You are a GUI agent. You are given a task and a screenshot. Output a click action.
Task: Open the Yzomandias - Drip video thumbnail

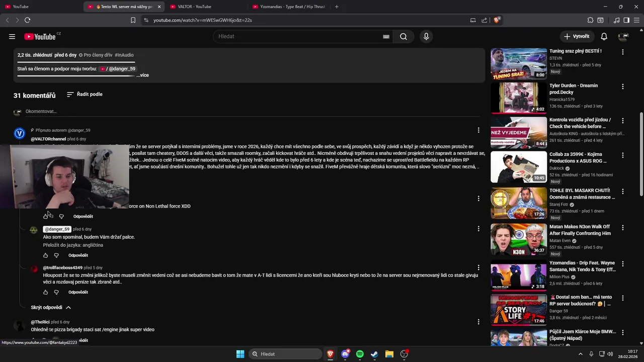pyautogui.click(x=519, y=276)
